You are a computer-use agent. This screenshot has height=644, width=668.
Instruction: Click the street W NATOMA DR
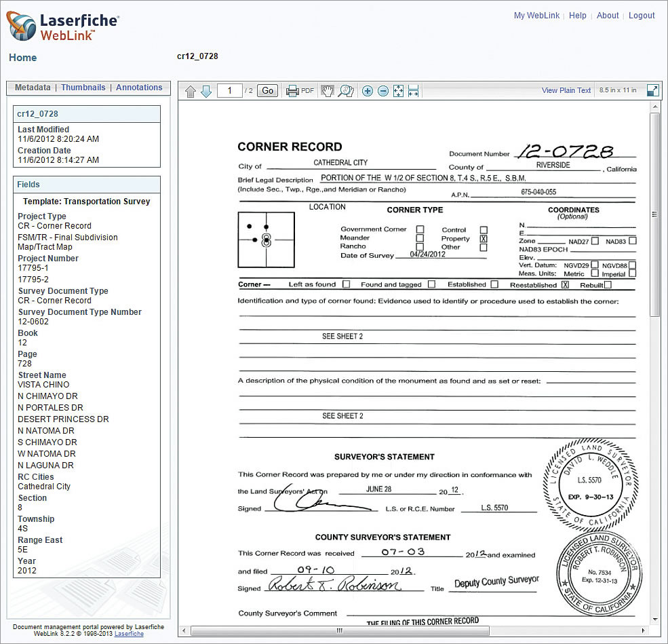click(46, 453)
